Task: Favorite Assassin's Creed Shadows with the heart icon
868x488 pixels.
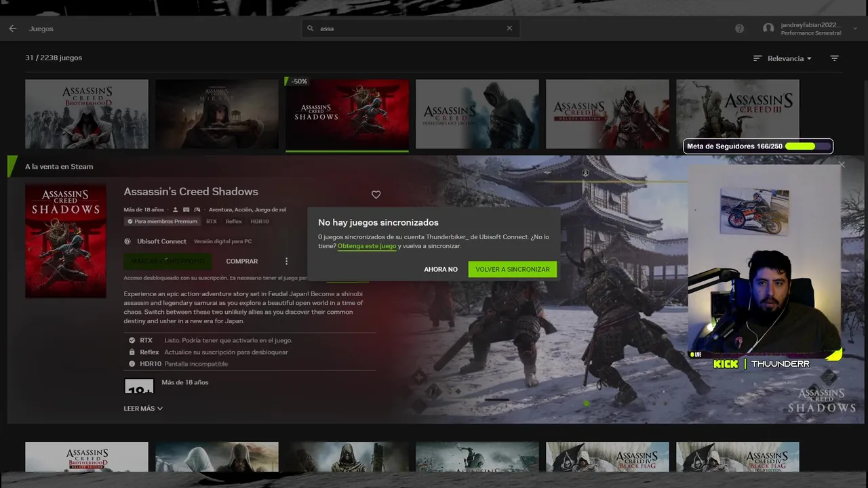Action: (376, 195)
